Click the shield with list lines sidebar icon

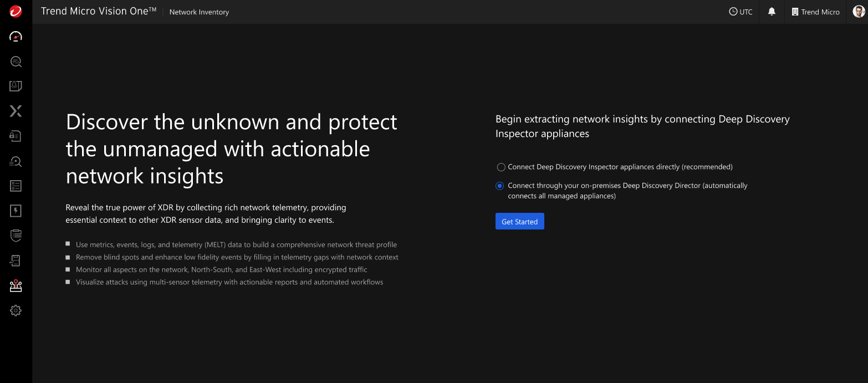(x=16, y=236)
